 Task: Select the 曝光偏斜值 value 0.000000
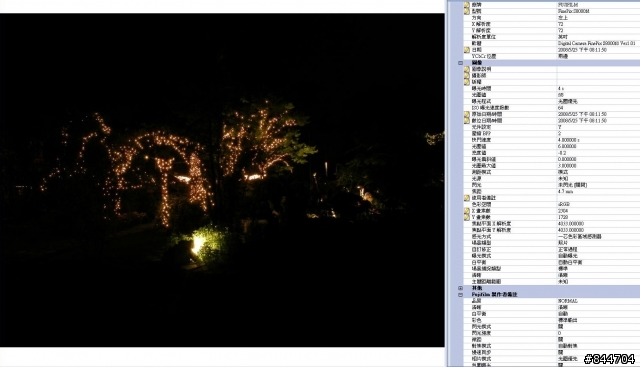567,159
